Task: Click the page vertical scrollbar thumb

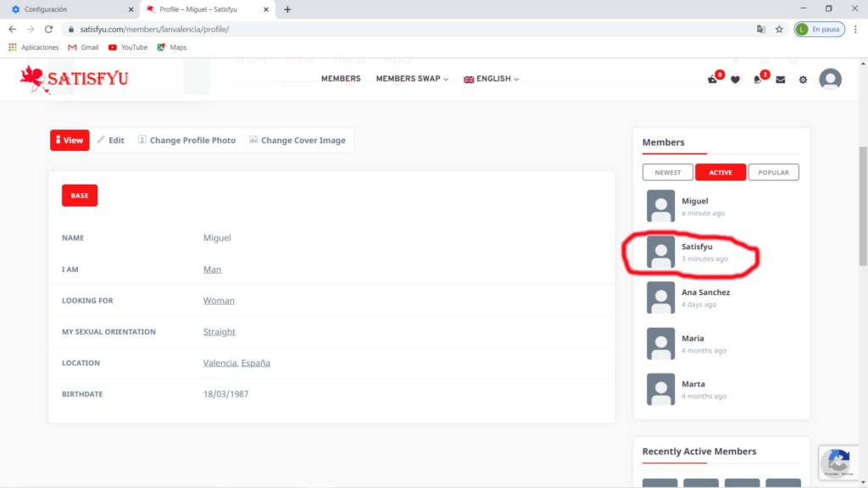Action: [863, 205]
